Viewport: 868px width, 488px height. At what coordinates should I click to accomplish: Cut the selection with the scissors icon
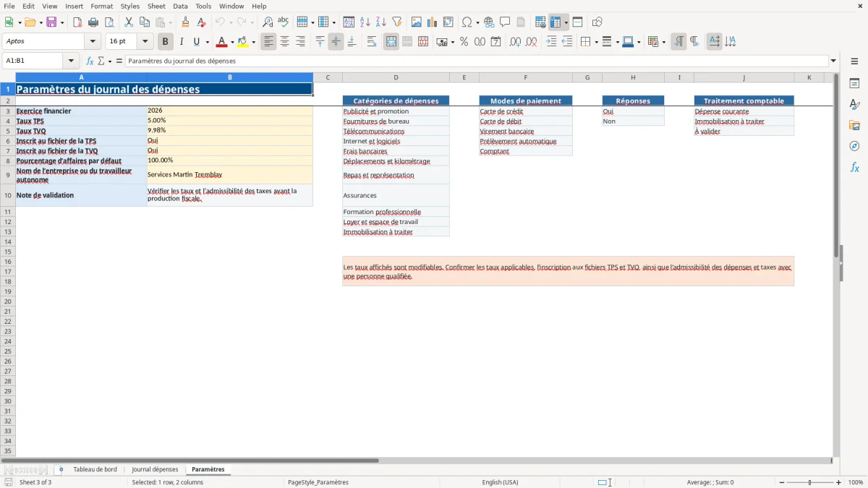click(x=129, y=22)
